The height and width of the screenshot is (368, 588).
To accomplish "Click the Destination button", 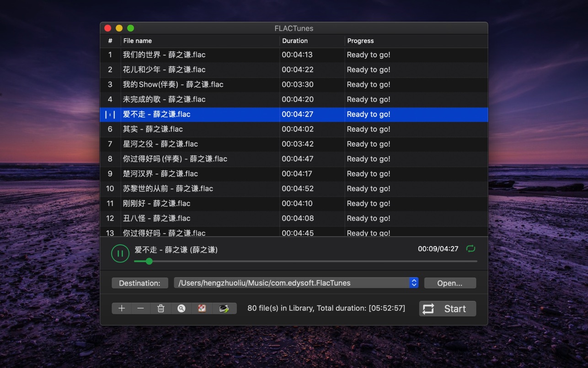I will [139, 283].
